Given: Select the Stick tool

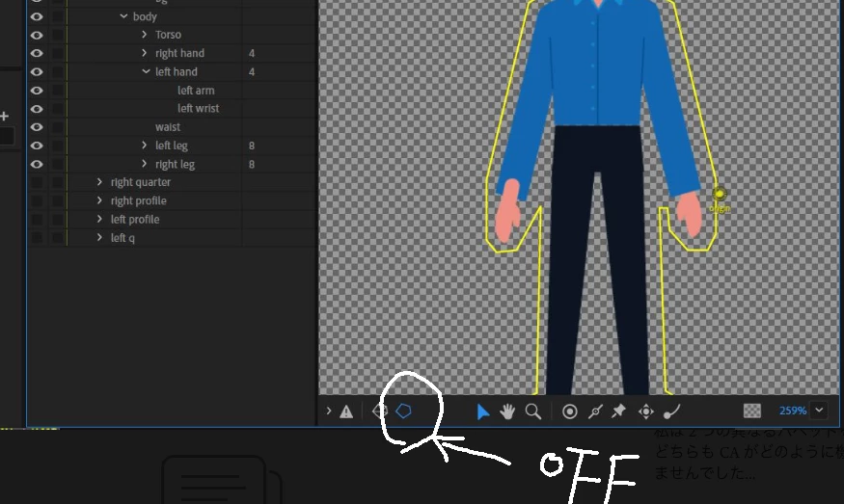Looking at the screenshot, I should coord(595,411).
